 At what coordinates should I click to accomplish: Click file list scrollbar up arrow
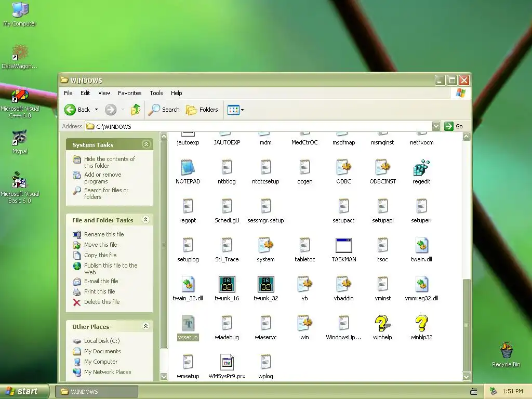(x=466, y=137)
